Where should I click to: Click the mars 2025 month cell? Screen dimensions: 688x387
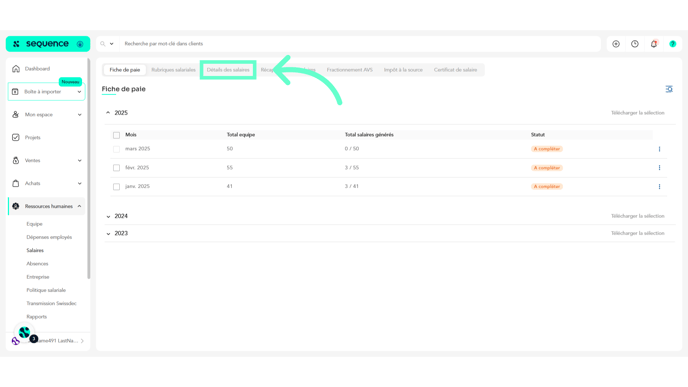[x=137, y=149]
